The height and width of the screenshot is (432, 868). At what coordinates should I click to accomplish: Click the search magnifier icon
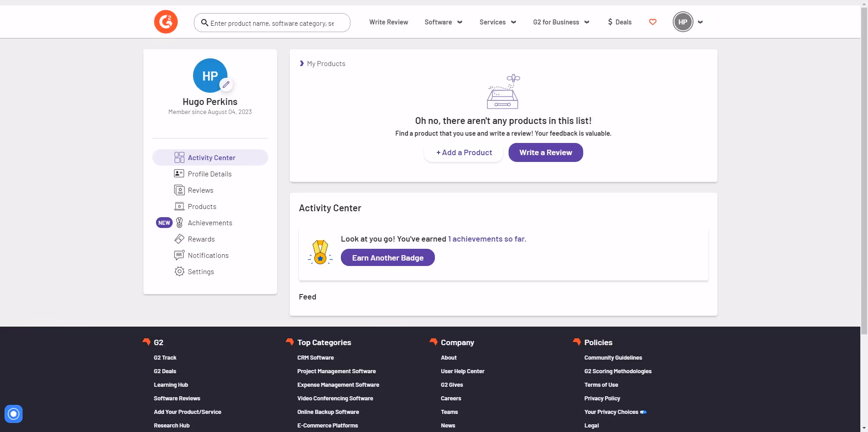(x=205, y=23)
